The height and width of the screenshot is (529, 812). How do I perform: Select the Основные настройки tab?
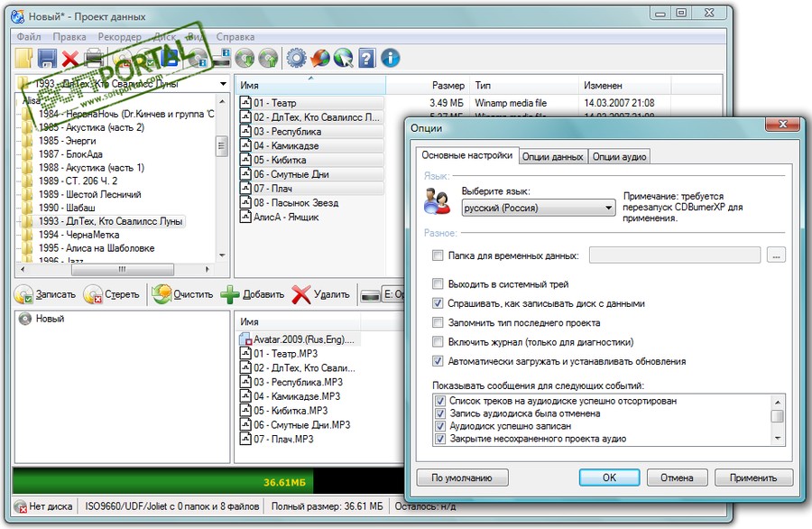[x=466, y=155]
